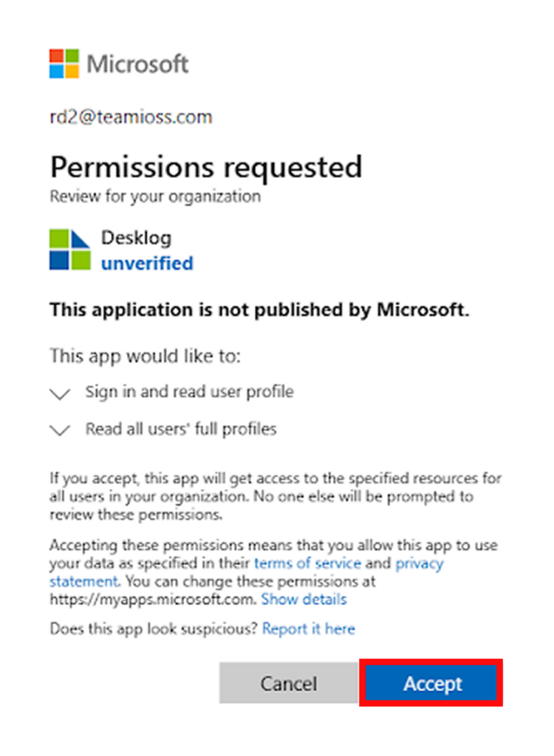Viewport: 554px width, 756px height.
Task: Click the Report it here link
Action: click(x=309, y=629)
